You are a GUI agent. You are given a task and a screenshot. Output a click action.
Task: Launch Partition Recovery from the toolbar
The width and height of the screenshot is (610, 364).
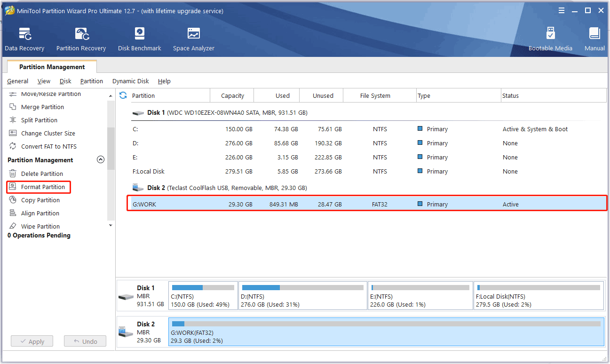81,40
